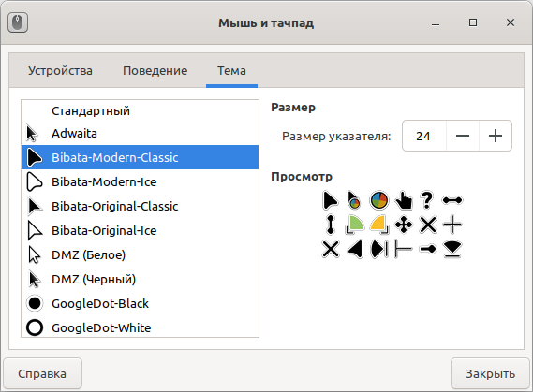Screen dimensions: 533x392
Task: Click the mouse icon in the title bar
Action: coord(18,22)
